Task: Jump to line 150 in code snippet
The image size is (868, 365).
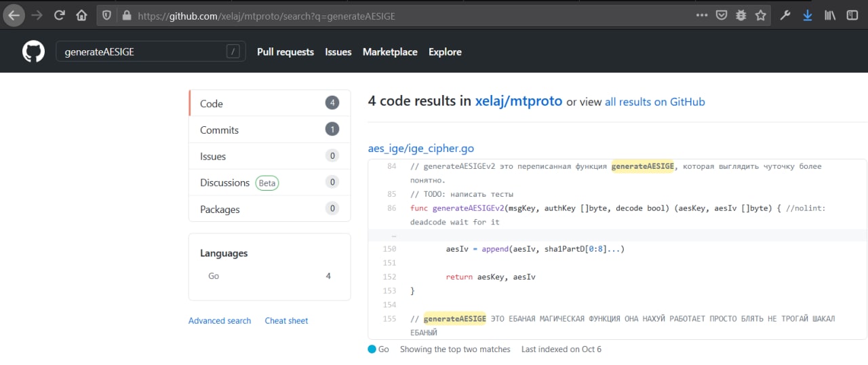Action: point(389,249)
